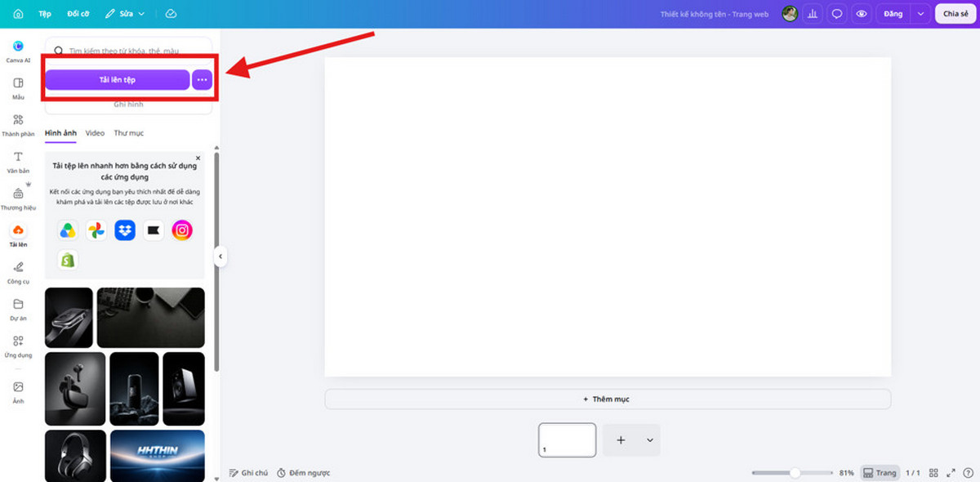Select the HHTHIN banner uploaded image
Image resolution: width=980 pixels, height=482 pixels.
coord(158,454)
